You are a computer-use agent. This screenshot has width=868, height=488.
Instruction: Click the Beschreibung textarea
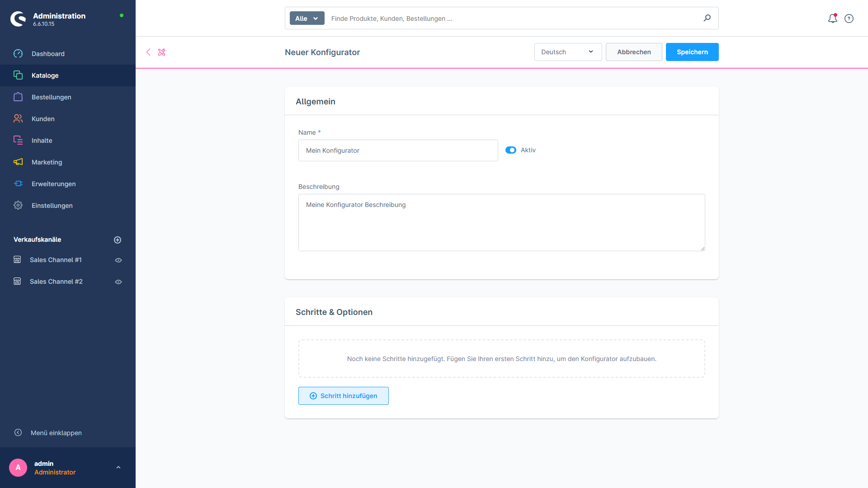pyautogui.click(x=502, y=222)
